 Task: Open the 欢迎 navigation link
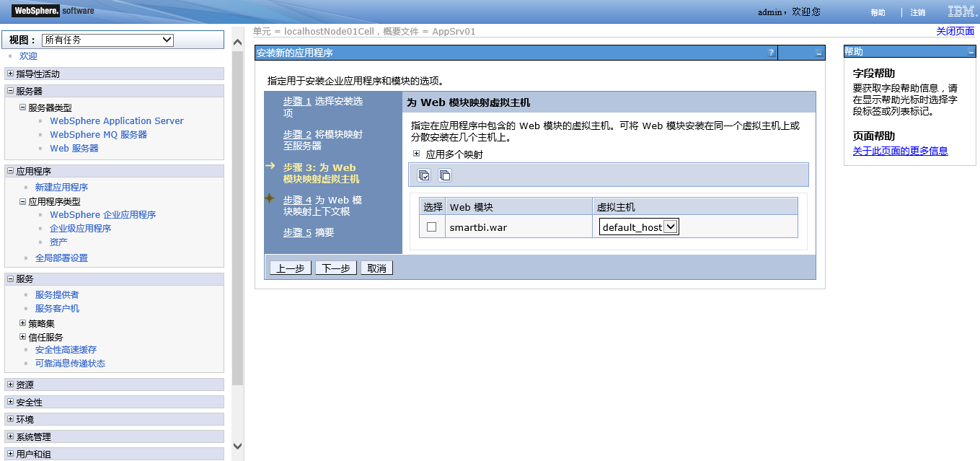click(x=28, y=56)
